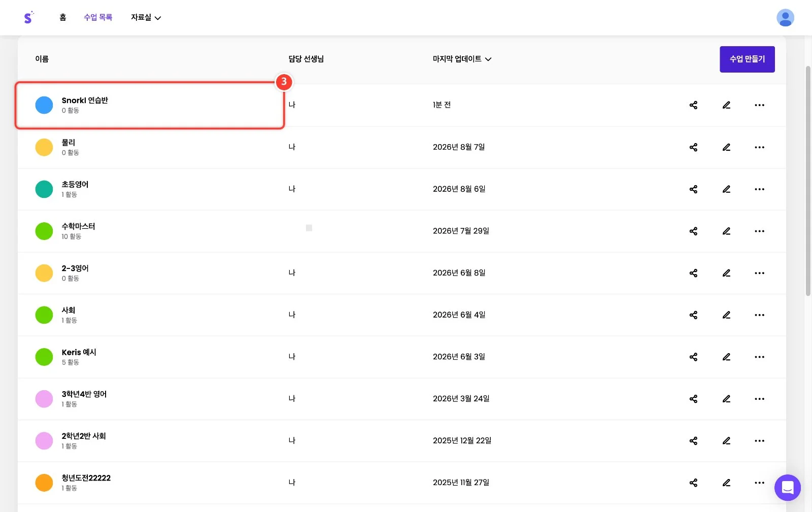Open more options for Snorkl 연습반
This screenshot has width=812, height=512.
coord(759,105)
